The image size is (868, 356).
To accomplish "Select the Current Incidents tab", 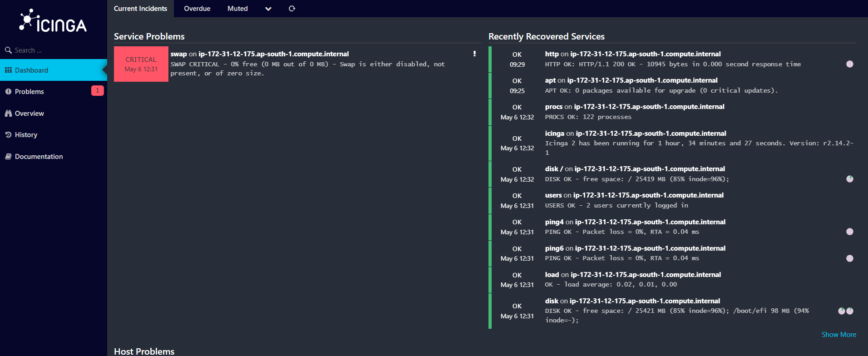I will tap(140, 9).
